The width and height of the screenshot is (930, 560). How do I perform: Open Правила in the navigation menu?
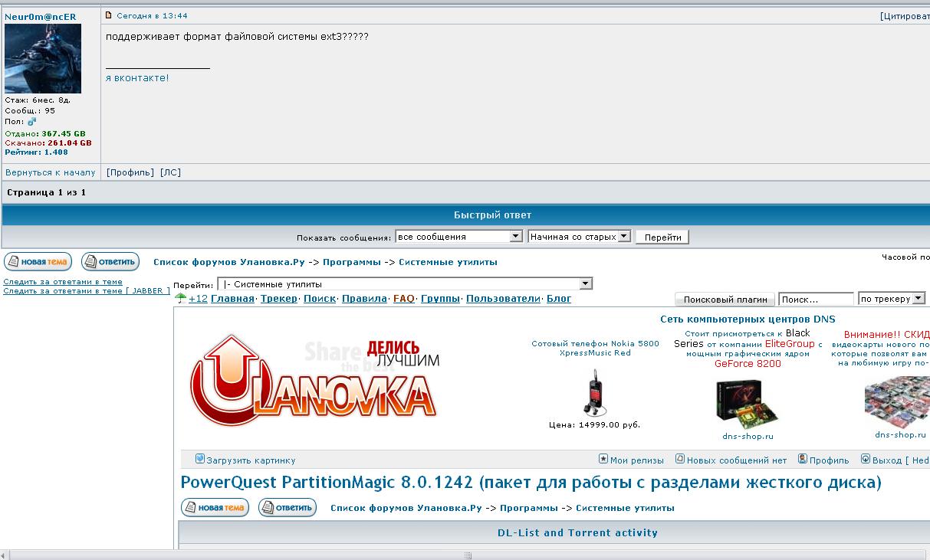[x=364, y=299]
